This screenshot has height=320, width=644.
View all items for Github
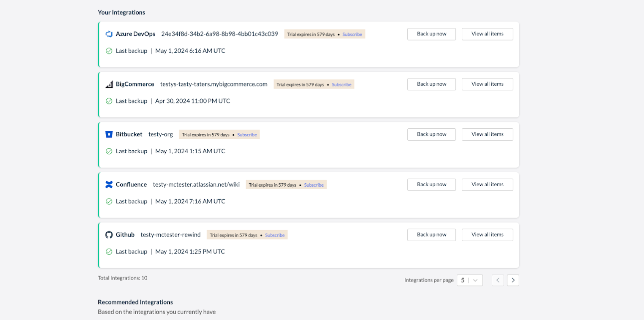pyautogui.click(x=487, y=235)
